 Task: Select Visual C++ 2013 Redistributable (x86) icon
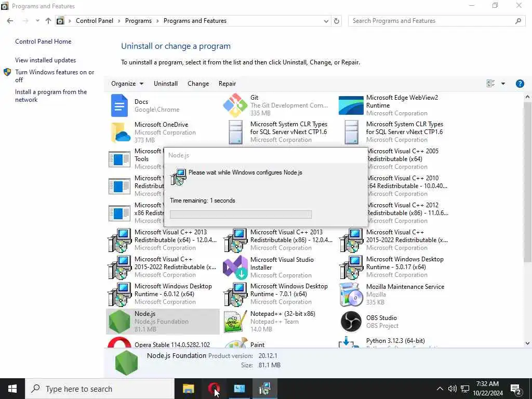click(235, 240)
